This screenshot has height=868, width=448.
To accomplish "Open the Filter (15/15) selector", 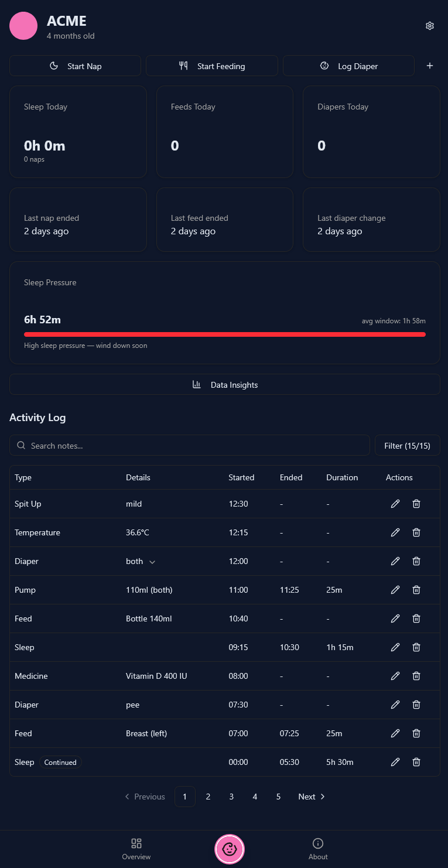I will [x=407, y=445].
